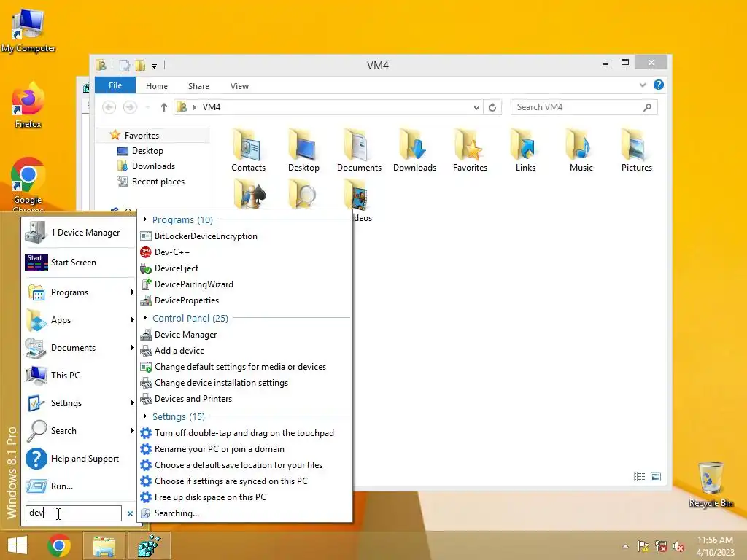Open the recent locations dropdown arrow
Viewport: 747px width, 560px height.
pyautogui.click(x=147, y=107)
